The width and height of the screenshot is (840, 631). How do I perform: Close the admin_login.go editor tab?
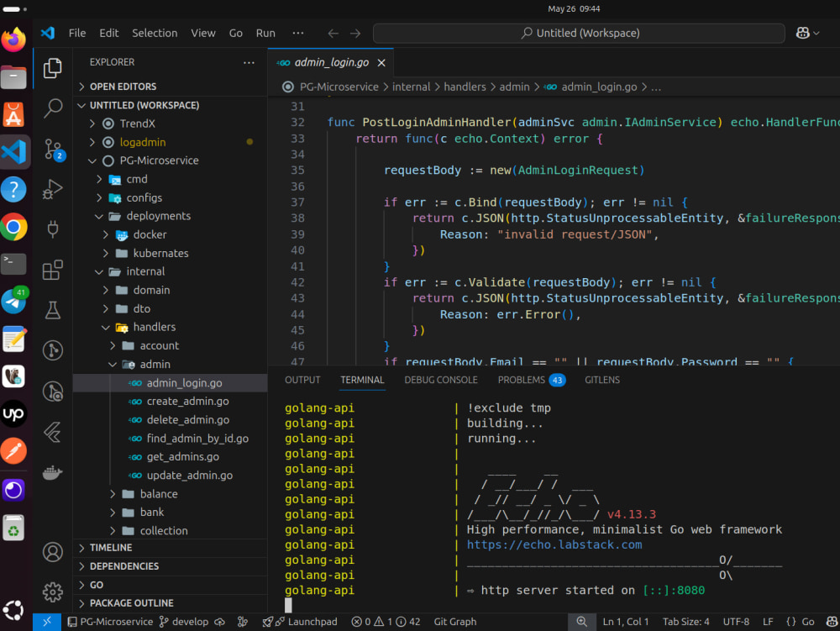pos(381,63)
